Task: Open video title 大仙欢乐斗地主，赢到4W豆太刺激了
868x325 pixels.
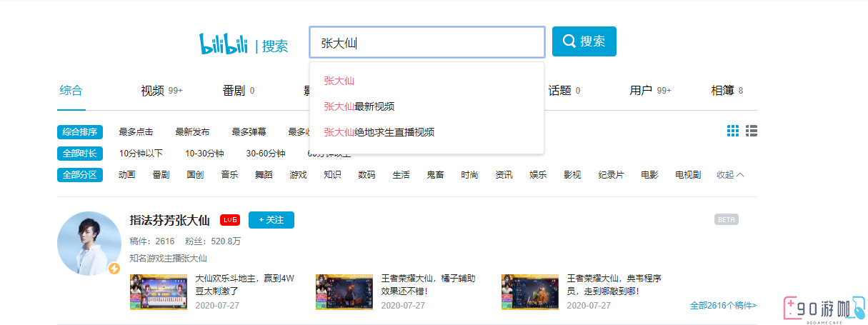Action: (245, 285)
